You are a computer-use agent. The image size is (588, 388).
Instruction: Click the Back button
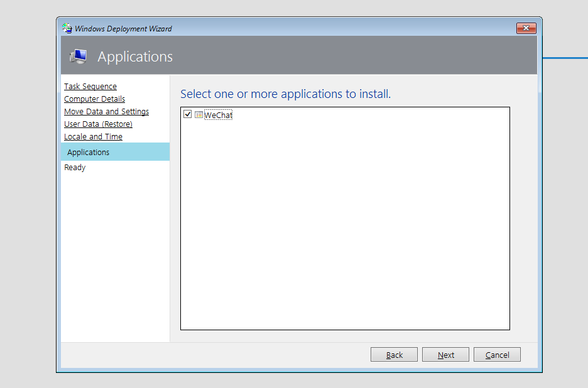[x=394, y=354]
